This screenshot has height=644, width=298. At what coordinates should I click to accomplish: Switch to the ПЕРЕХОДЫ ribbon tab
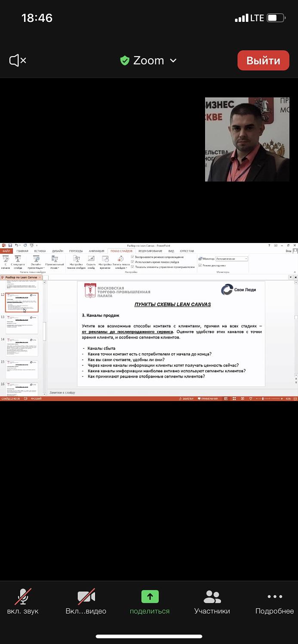(76, 251)
